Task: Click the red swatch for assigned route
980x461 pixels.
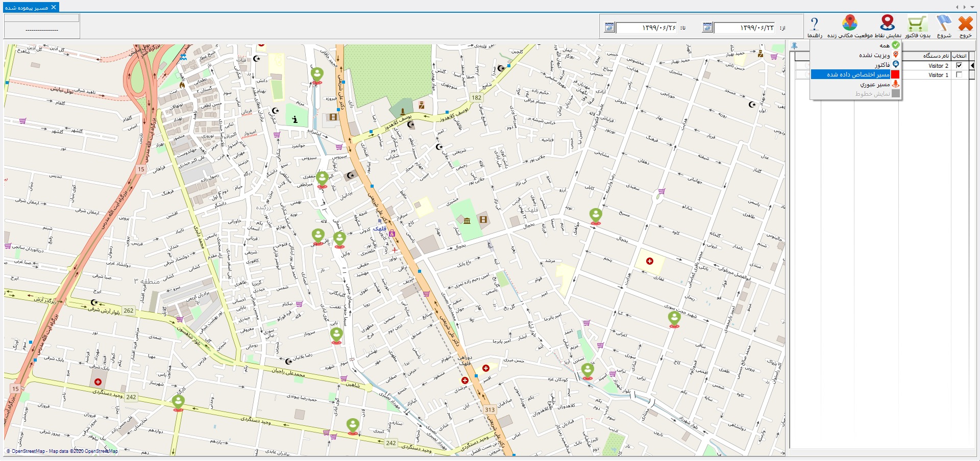Action: (x=895, y=74)
